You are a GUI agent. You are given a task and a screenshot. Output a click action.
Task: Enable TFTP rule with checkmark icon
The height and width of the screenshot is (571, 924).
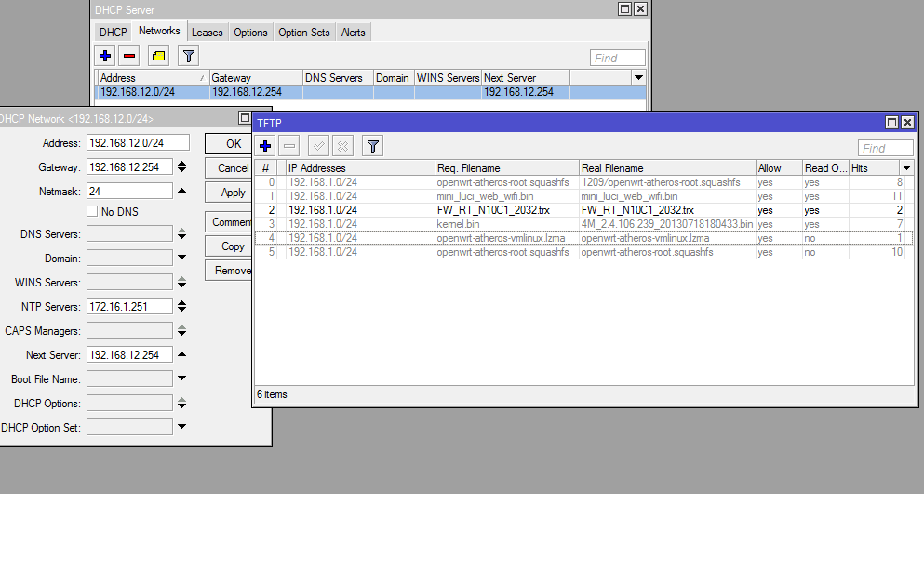[318, 146]
